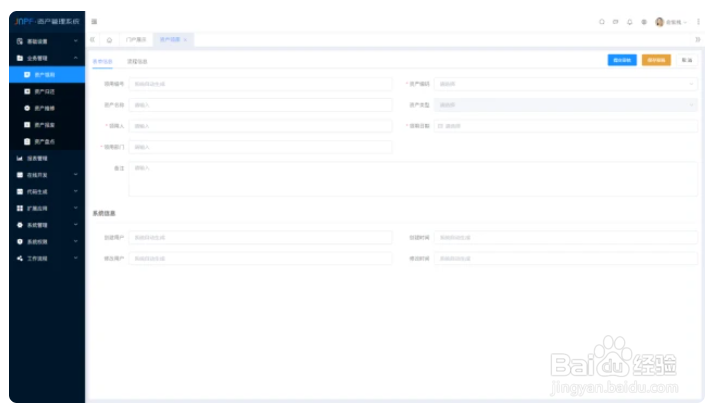Click 资产报废 sidebar item icon
The width and height of the screenshot is (718, 412).
[x=27, y=125]
